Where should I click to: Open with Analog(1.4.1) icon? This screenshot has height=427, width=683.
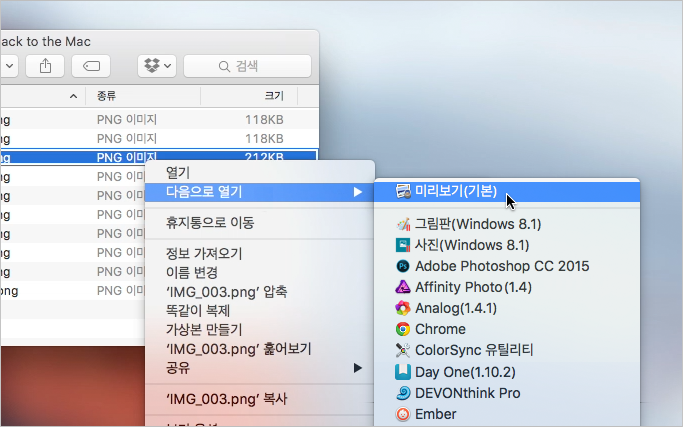tap(403, 308)
